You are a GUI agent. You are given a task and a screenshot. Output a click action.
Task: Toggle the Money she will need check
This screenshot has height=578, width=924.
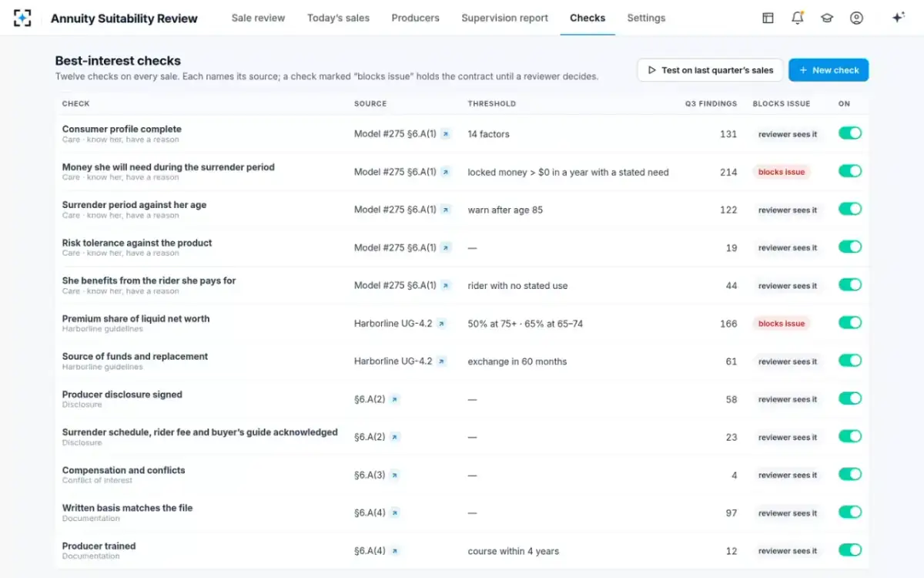(850, 171)
